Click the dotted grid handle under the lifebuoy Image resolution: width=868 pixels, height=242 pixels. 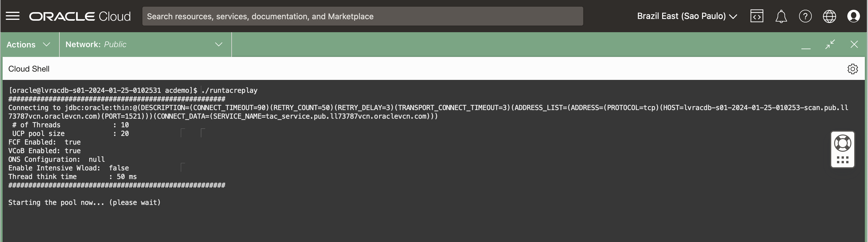842,160
